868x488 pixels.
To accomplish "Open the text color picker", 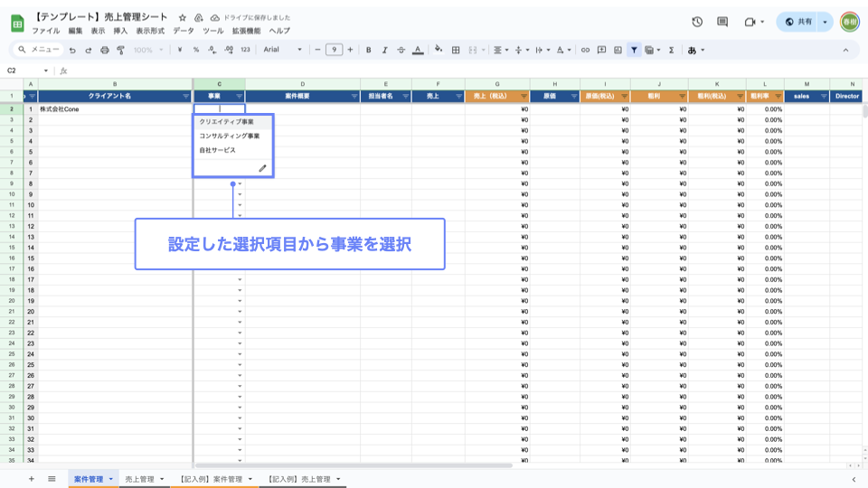I will (418, 50).
